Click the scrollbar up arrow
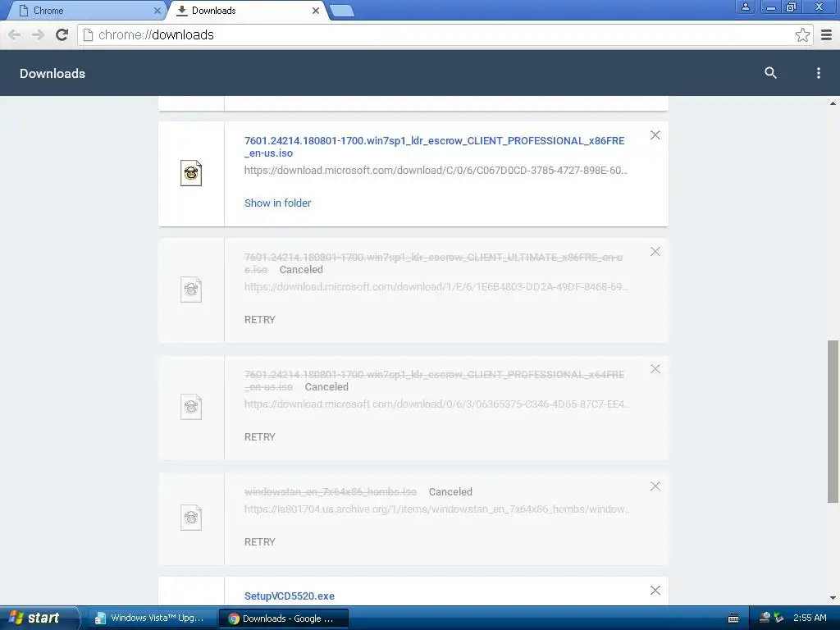The height and width of the screenshot is (630, 840). (833, 103)
